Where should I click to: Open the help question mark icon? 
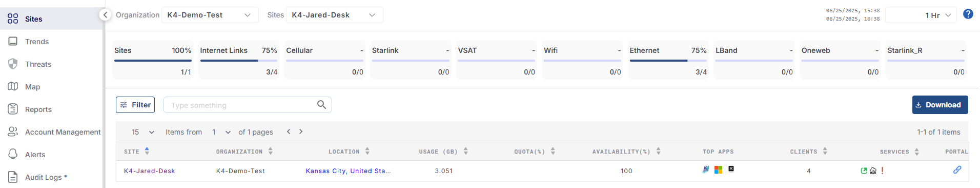968,14
